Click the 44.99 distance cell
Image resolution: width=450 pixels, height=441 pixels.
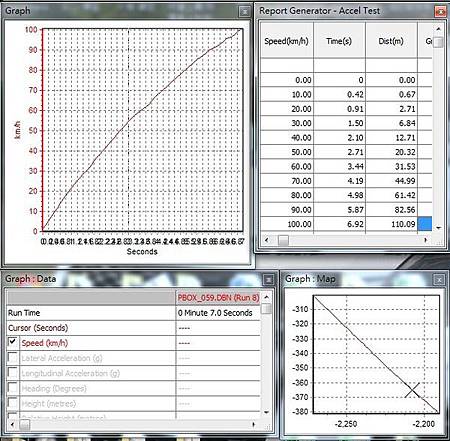[391, 181]
